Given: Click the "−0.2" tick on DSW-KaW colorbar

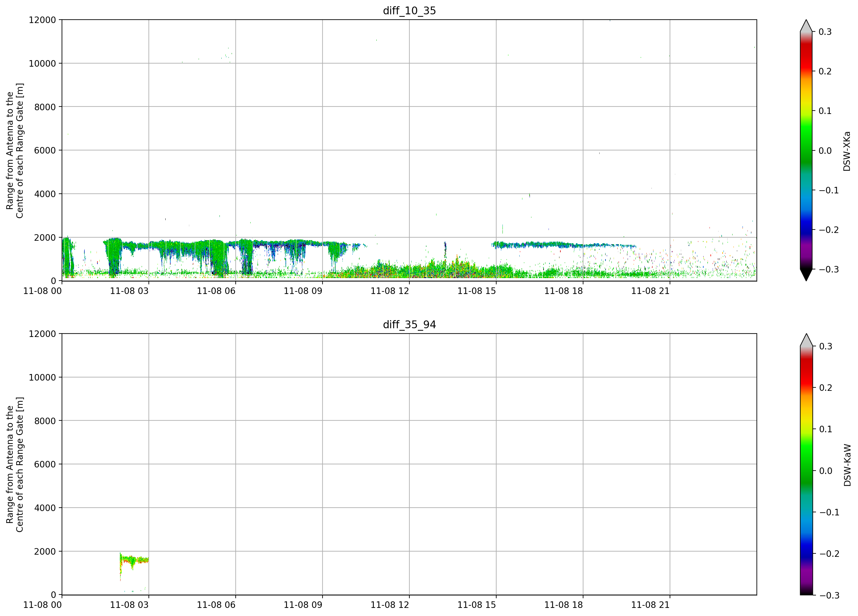Looking at the screenshot, I should [x=829, y=554].
